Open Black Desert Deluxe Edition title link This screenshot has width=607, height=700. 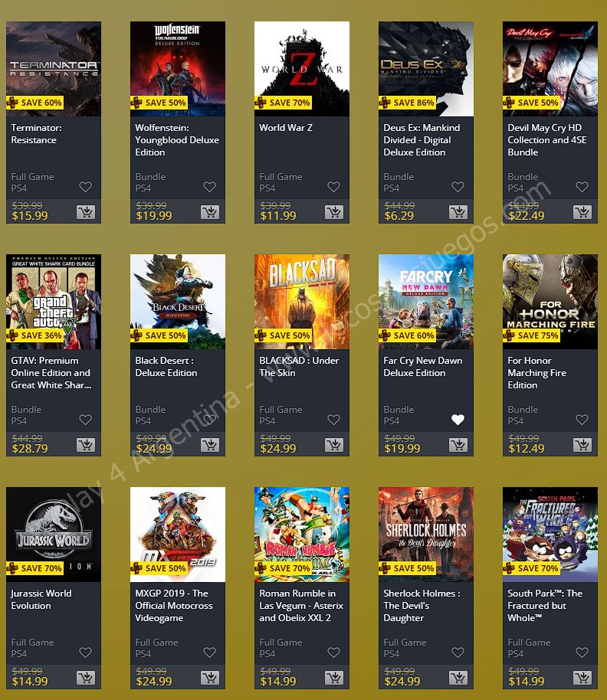166,367
